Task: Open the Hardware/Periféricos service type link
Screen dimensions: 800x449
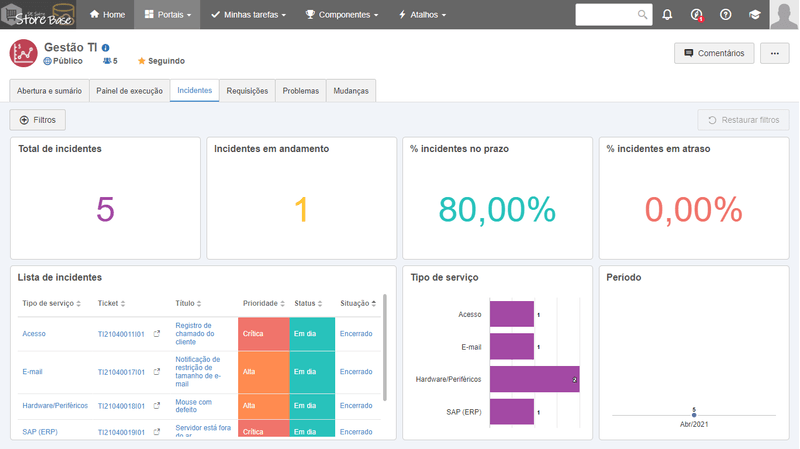Action: click(55, 406)
